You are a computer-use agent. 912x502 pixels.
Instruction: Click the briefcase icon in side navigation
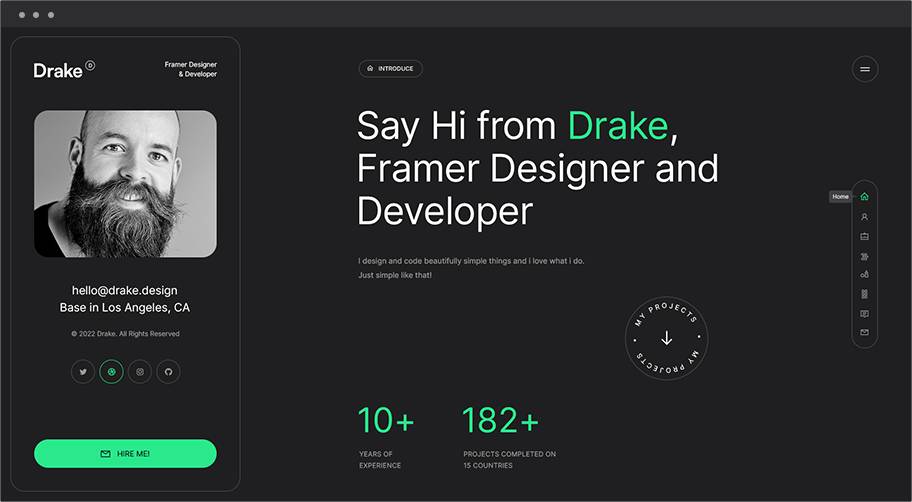click(864, 236)
